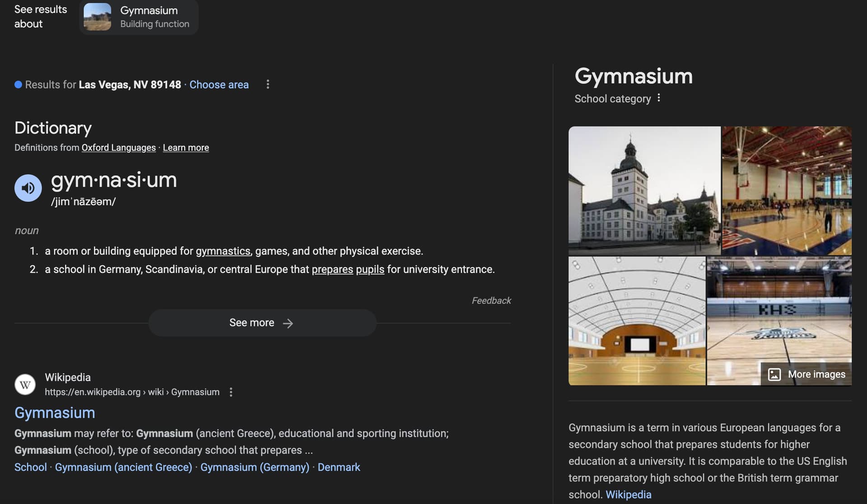The width and height of the screenshot is (867, 504).
Task: Click More images button
Action: pos(806,374)
